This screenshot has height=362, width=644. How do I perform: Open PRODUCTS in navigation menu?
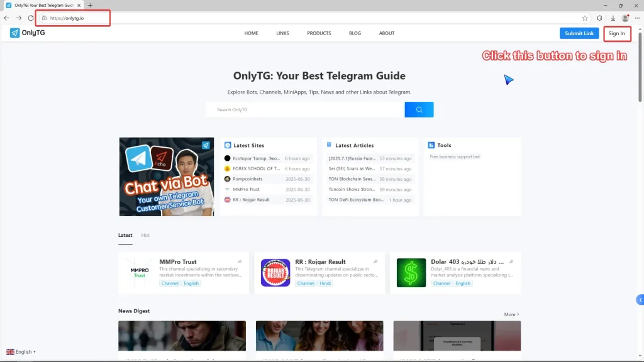click(x=319, y=33)
